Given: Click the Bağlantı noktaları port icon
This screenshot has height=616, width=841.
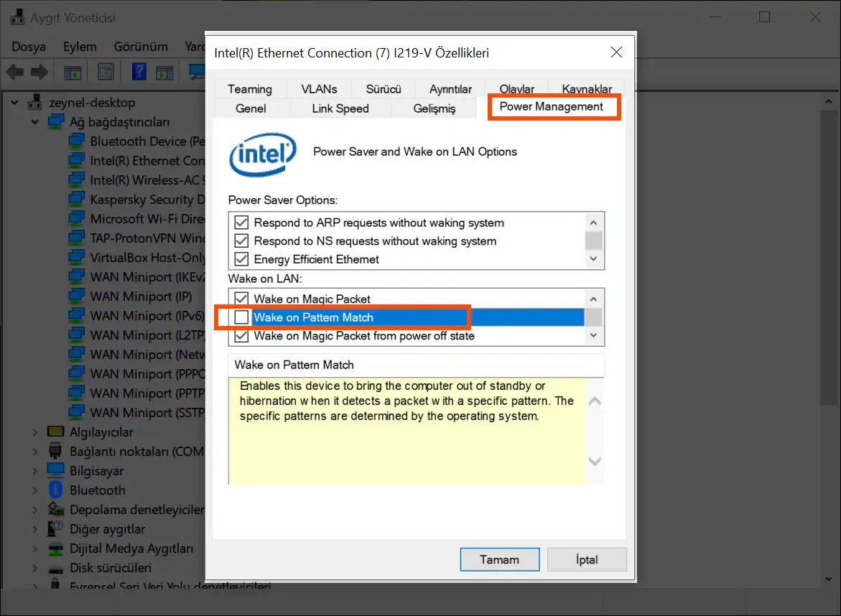Looking at the screenshot, I should tap(55, 451).
